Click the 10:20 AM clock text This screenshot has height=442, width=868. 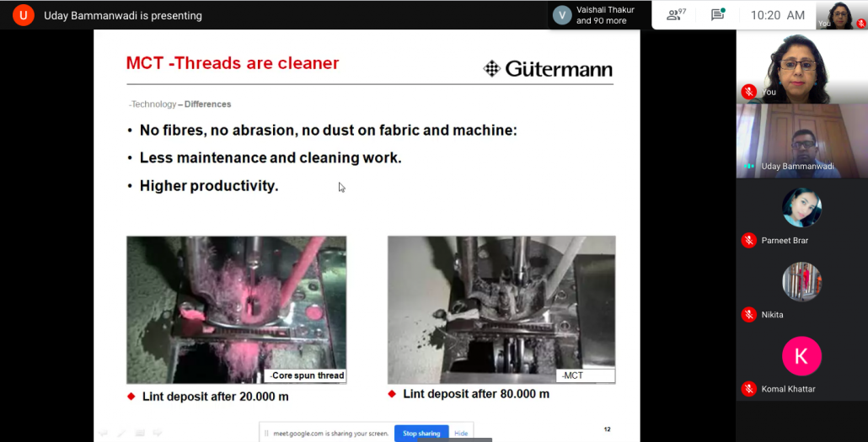[777, 15]
